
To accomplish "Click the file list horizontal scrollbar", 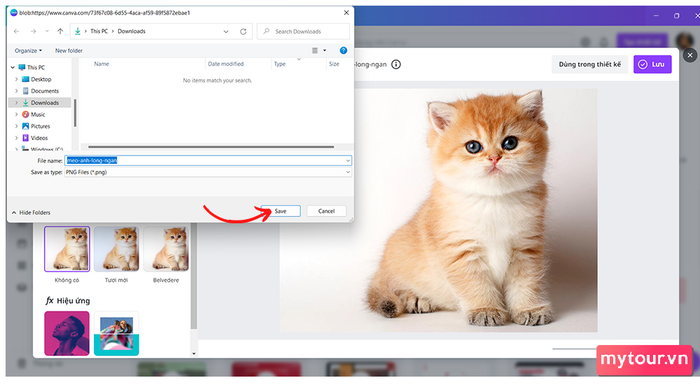I will tap(211, 146).
